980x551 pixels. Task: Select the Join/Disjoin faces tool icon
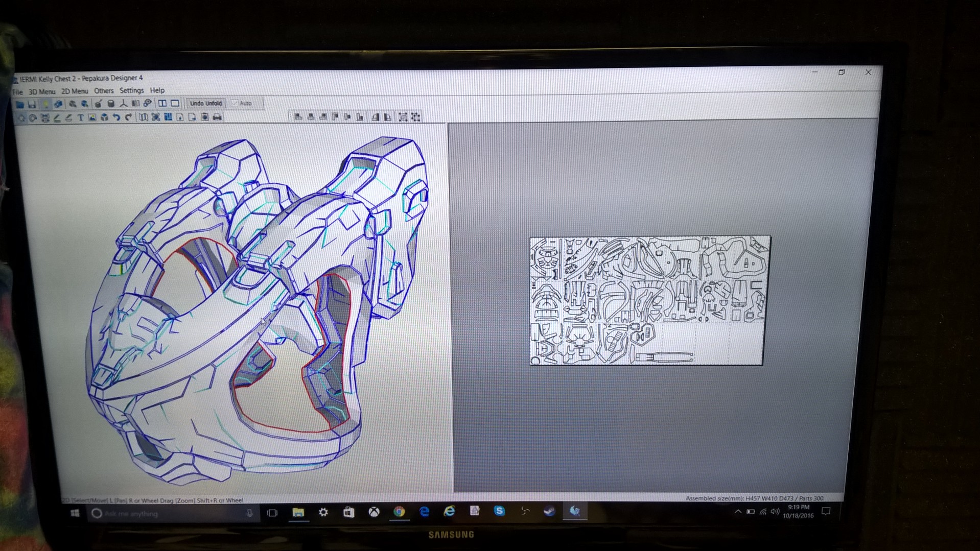pyautogui.click(x=45, y=118)
